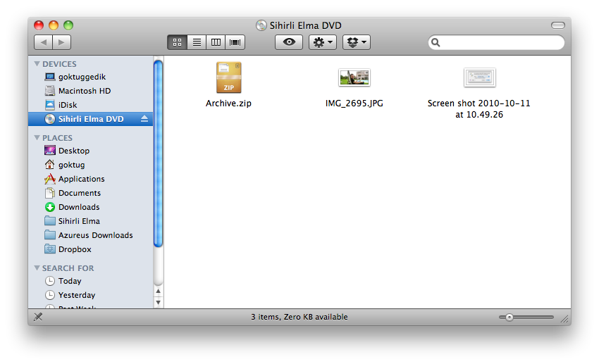The width and height of the screenshot is (599, 364).
Task: Open the Downloads folder in sidebar
Action: click(x=78, y=207)
